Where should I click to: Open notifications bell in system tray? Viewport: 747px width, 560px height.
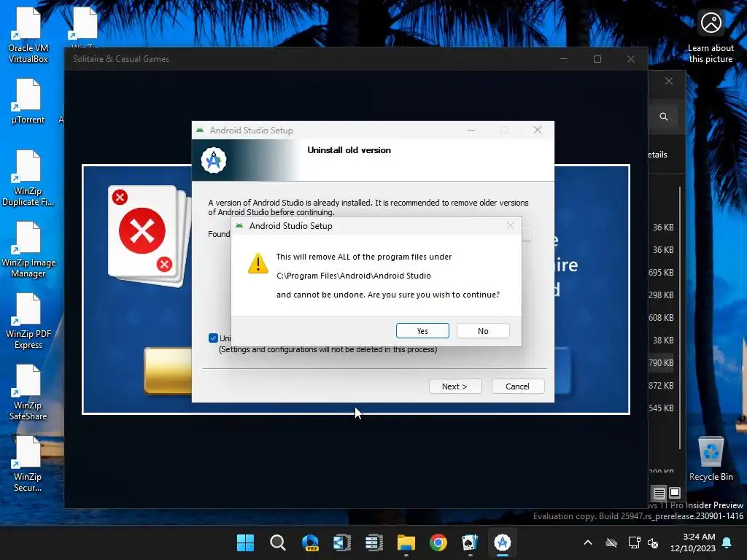point(727,542)
